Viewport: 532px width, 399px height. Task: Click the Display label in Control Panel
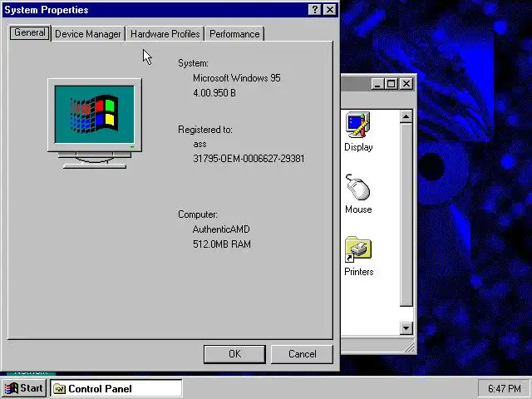358,147
